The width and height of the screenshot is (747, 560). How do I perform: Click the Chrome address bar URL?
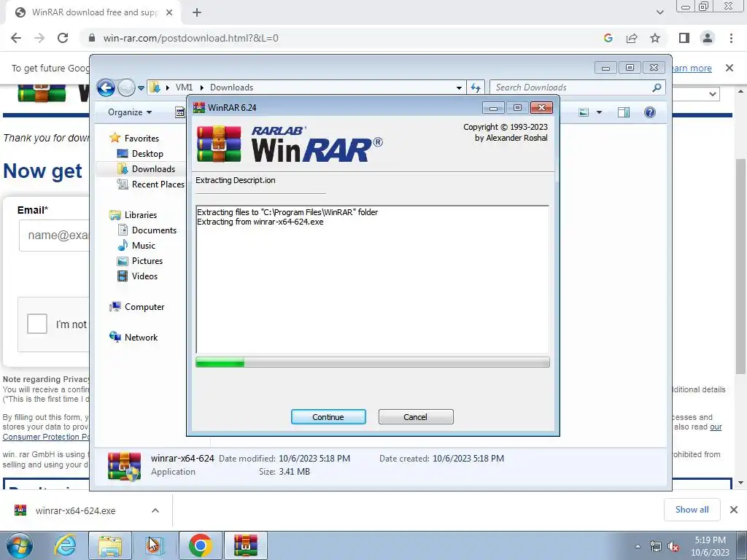pos(190,38)
